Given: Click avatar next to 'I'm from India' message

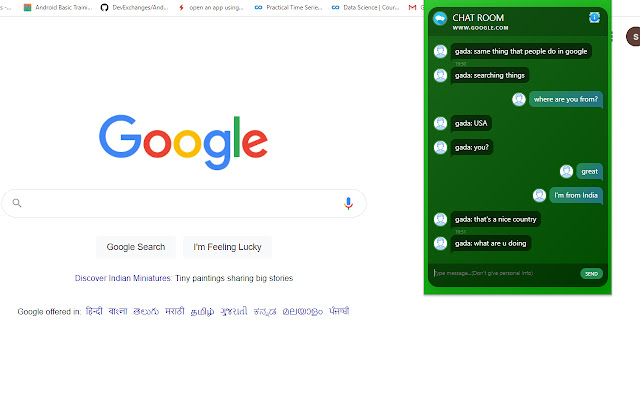Looking at the screenshot, I should click(539, 195).
